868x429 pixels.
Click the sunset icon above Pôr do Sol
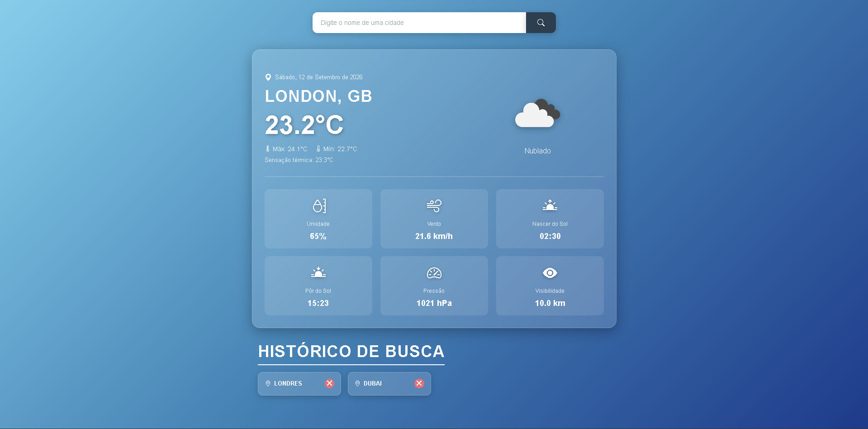click(318, 272)
